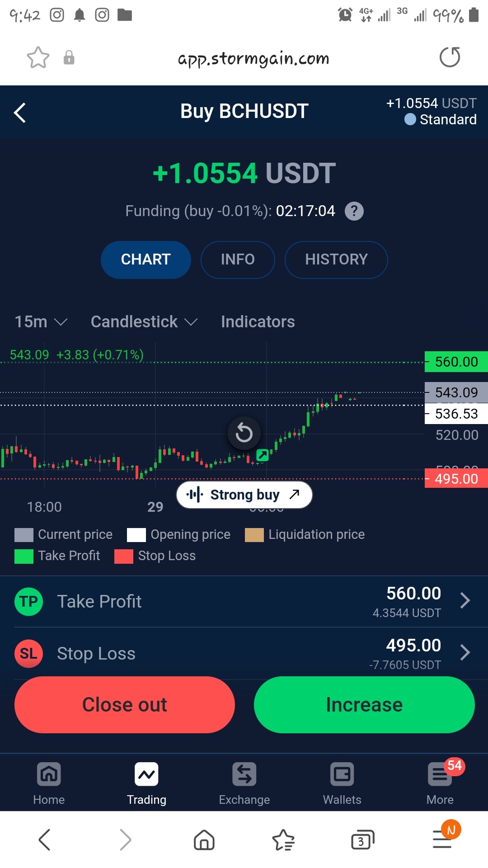Tap the 4.3544 USDT take profit amount
488x868 pixels.
point(407,613)
